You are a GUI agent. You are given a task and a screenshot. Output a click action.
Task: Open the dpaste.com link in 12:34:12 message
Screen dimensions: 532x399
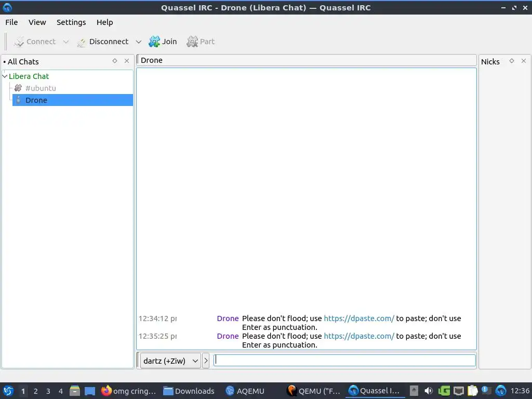[x=359, y=318]
